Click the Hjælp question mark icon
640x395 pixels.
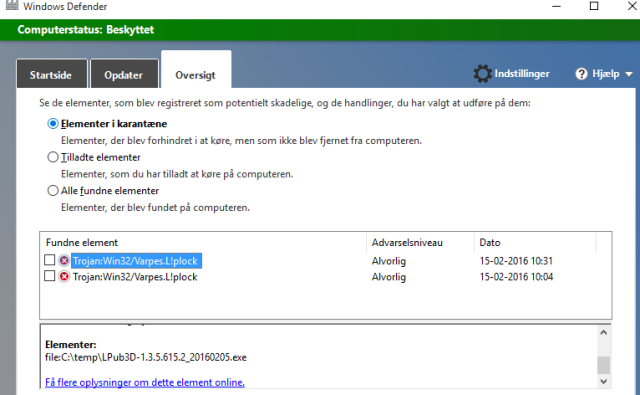[x=581, y=74]
